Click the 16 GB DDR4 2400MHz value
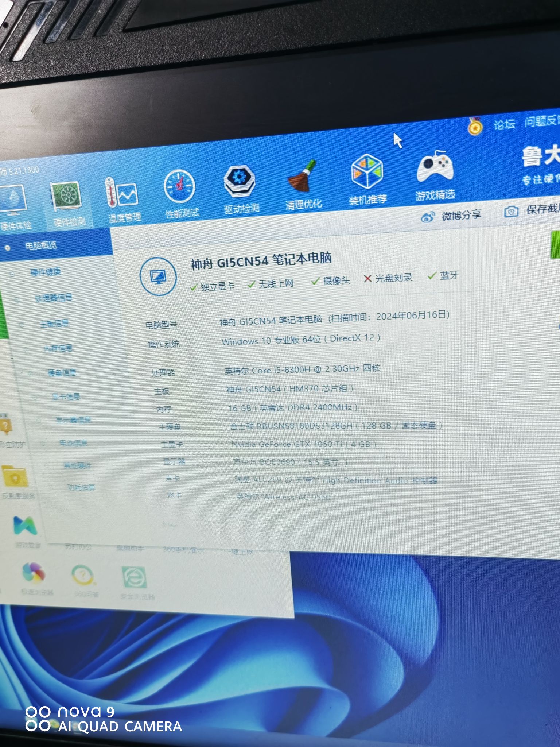The image size is (560, 747). (x=293, y=407)
